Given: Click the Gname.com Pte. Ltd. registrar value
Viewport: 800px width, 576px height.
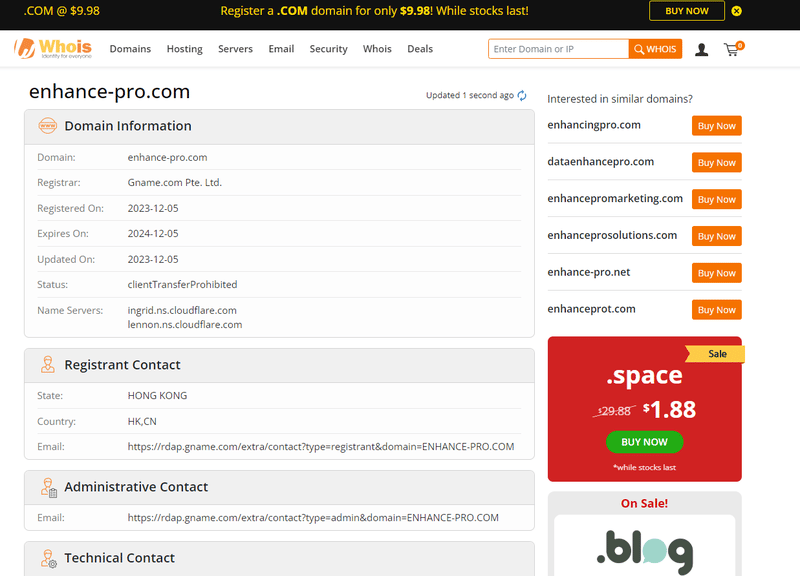Looking at the screenshot, I should [x=174, y=183].
